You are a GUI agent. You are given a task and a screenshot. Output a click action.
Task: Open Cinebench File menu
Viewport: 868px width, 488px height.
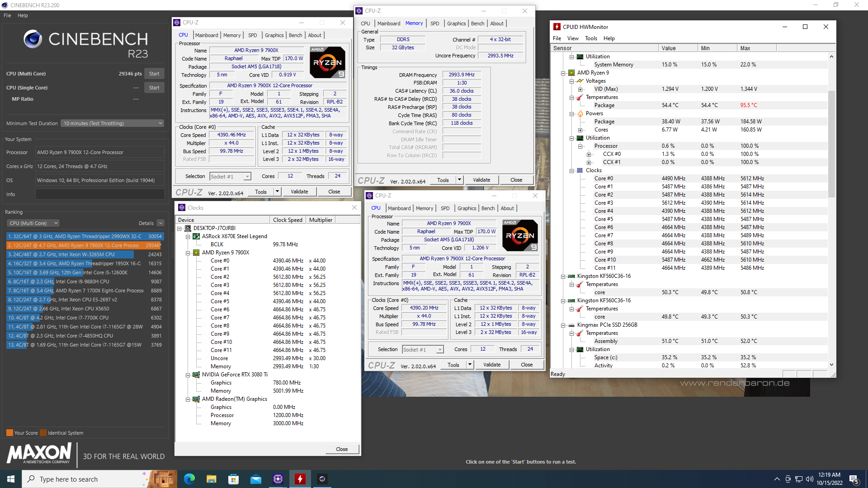pos(7,15)
